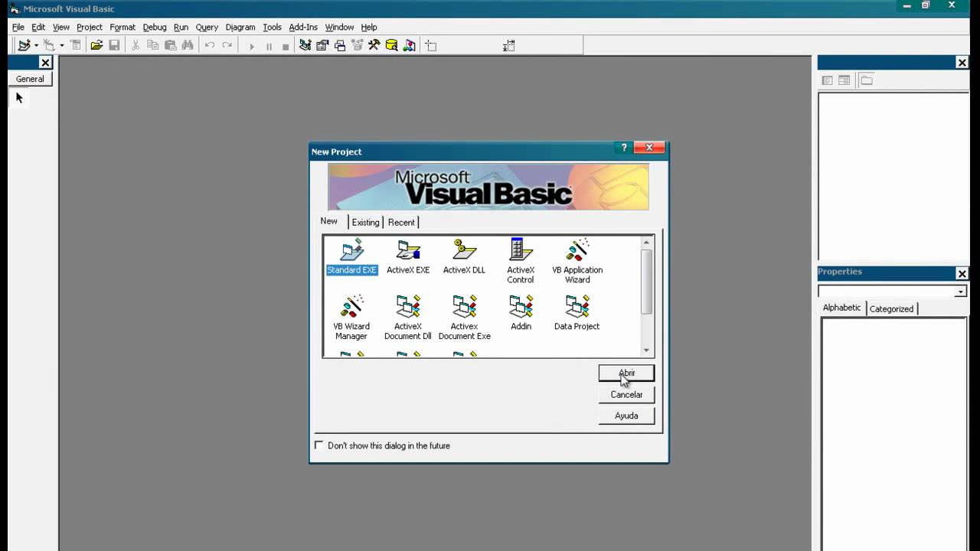The width and height of the screenshot is (980, 551).
Task: Toggle Folders icon in Project Explorer
Action: tap(866, 80)
